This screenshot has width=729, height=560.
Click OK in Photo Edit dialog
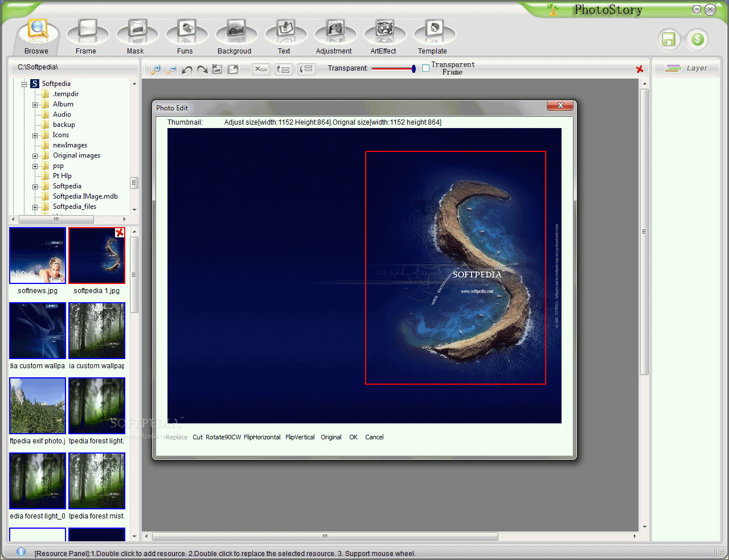tap(354, 437)
